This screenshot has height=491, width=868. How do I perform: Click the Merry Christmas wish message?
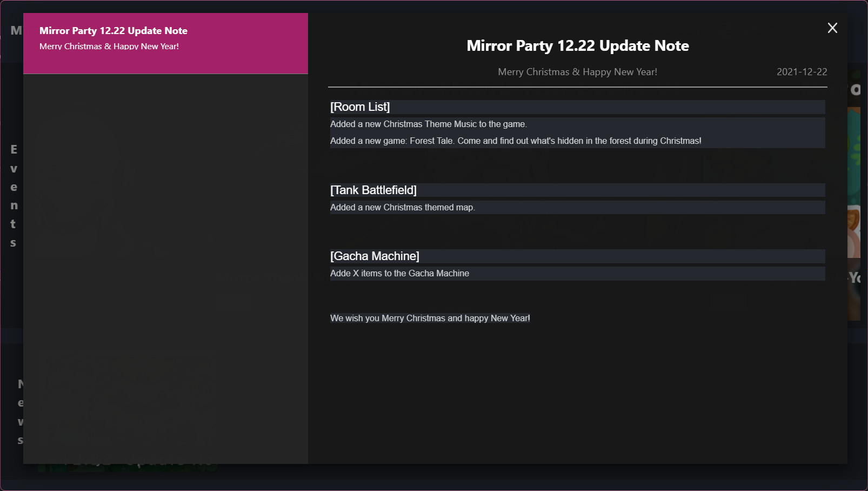click(430, 318)
